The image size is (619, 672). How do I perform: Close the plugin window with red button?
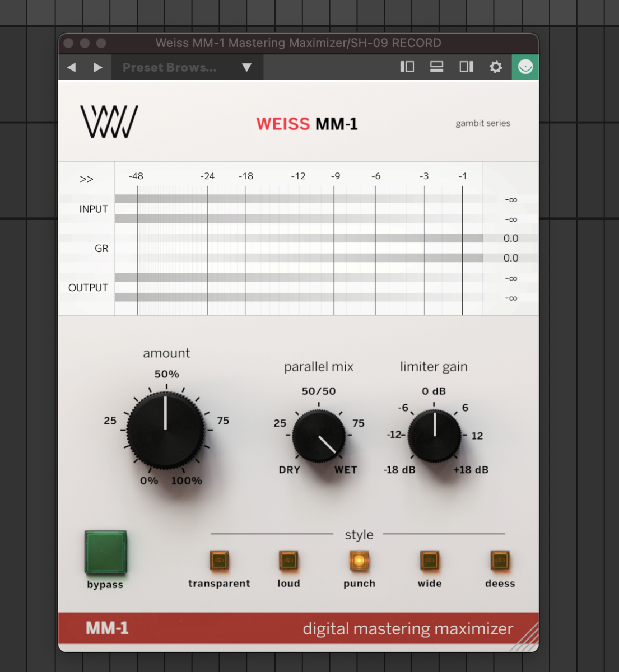[x=69, y=43]
